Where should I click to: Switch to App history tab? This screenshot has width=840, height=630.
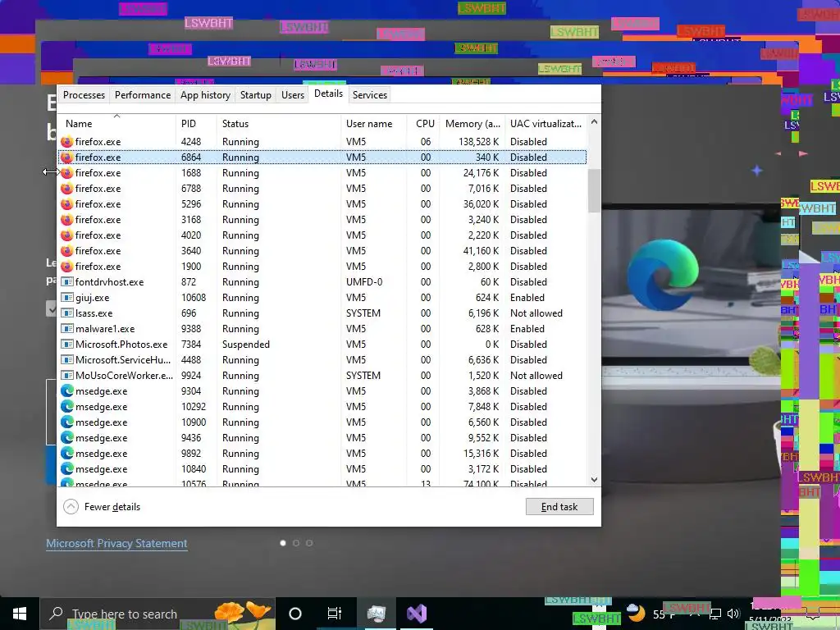[x=205, y=95]
